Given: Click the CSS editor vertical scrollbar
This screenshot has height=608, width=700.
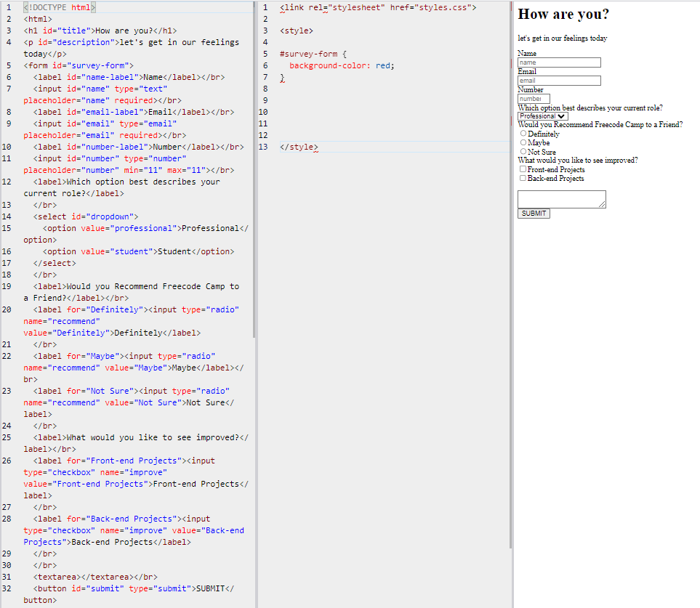Looking at the screenshot, I should coord(510,275).
